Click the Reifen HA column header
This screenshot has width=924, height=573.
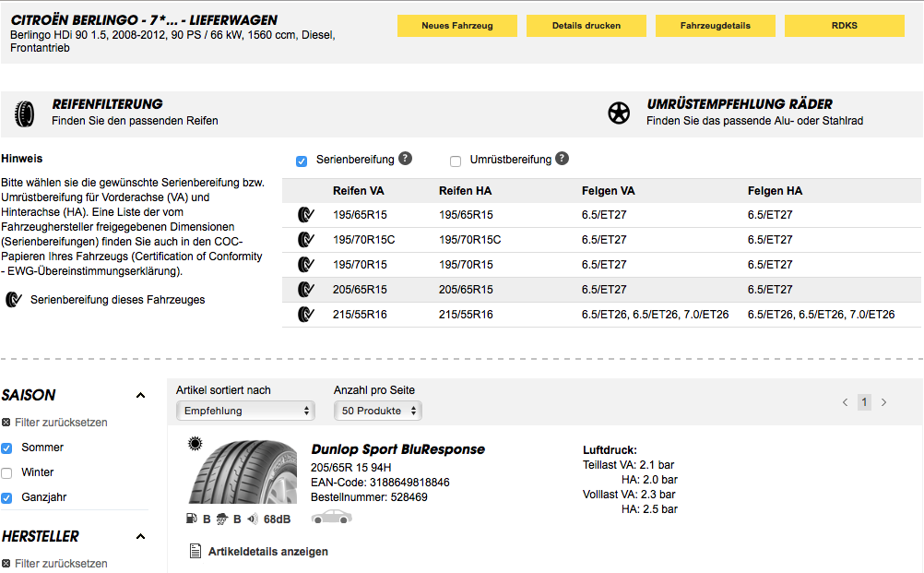point(465,191)
